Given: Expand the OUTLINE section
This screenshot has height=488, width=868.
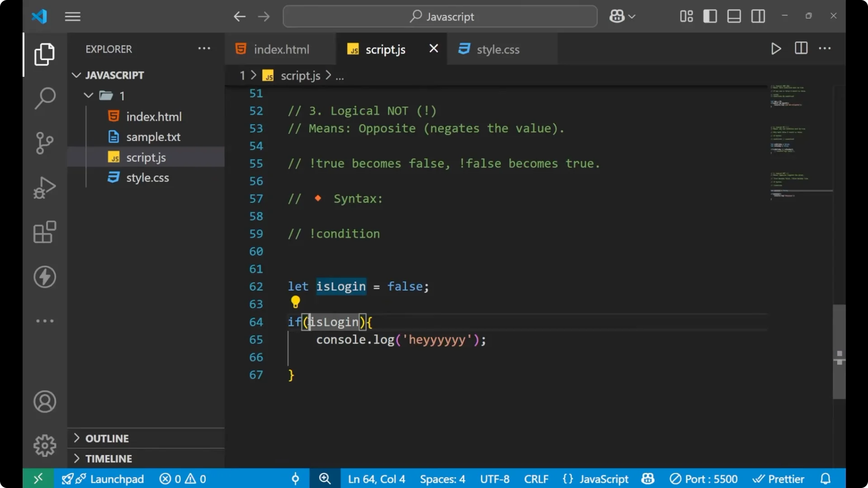Looking at the screenshot, I should 107,438.
